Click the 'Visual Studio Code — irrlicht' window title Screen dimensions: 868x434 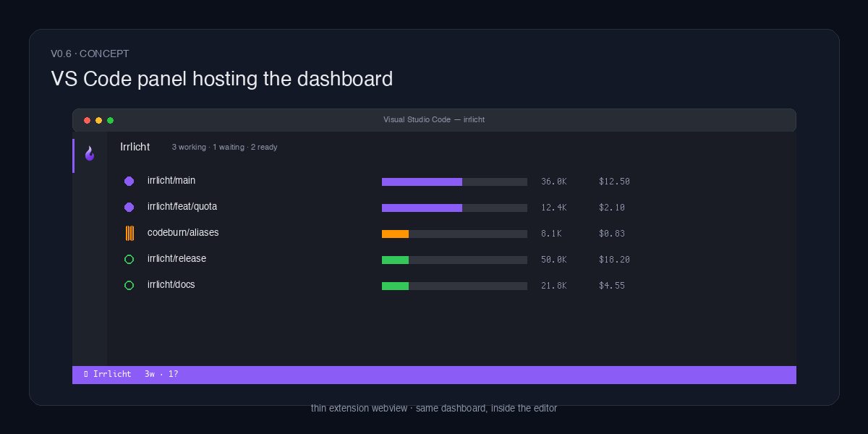point(434,120)
